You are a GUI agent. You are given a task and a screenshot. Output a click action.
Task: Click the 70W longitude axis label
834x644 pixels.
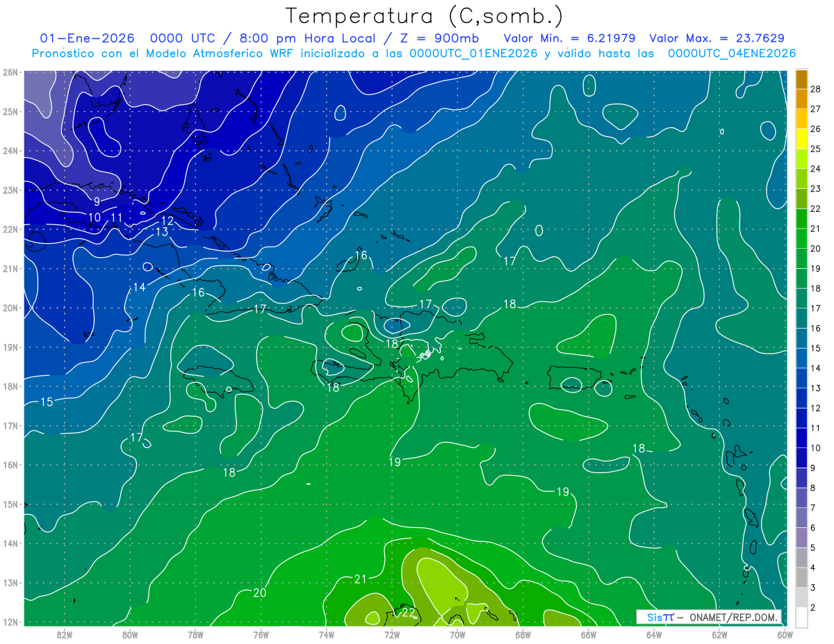click(x=457, y=634)
